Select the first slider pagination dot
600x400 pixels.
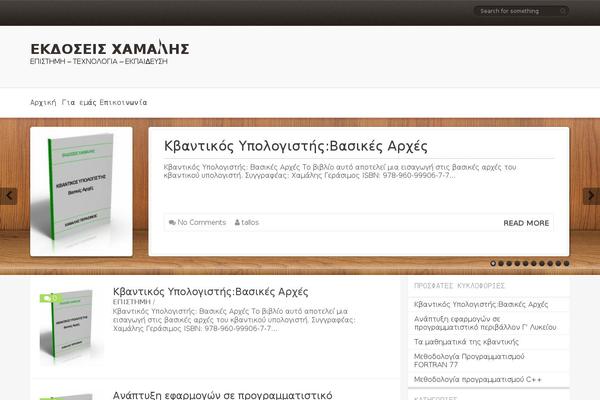493,263
